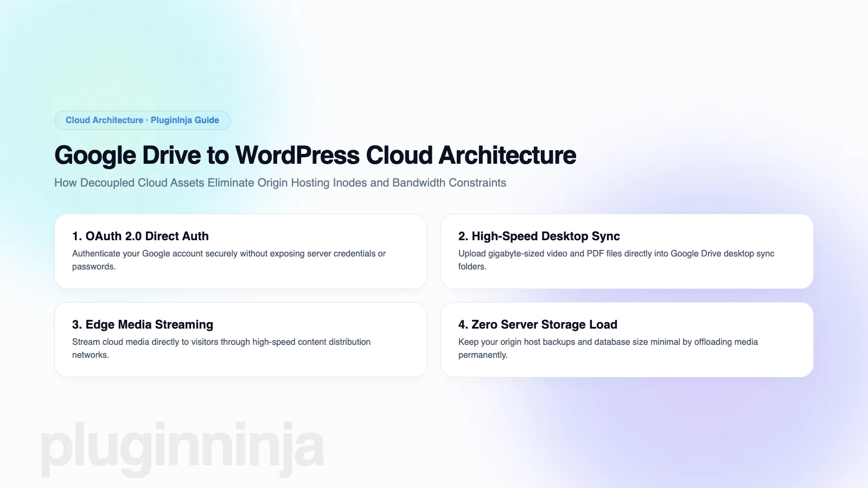Viewport: 868px width, 488px height.
Task: Select the High-Speed Desktop Sync card title
Action: pyautogui.click(x=539, y=236)
